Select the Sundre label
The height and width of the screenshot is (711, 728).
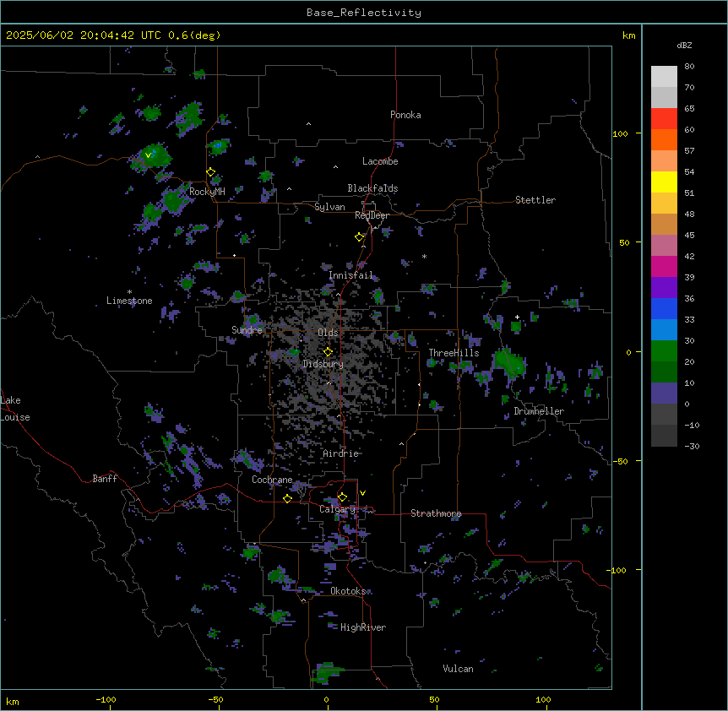[247, 330]
